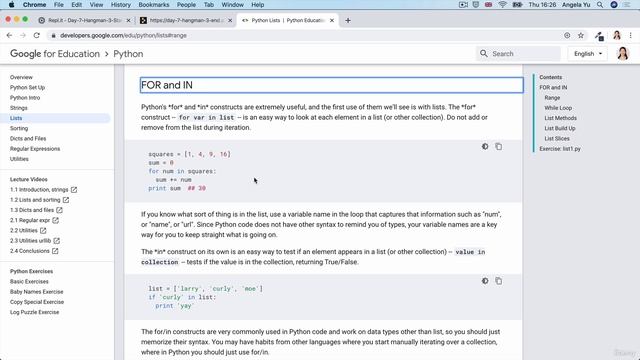Open the History menu
This screenshot has height=360, width=640.
pyautogui.click(x=121, y=5)
